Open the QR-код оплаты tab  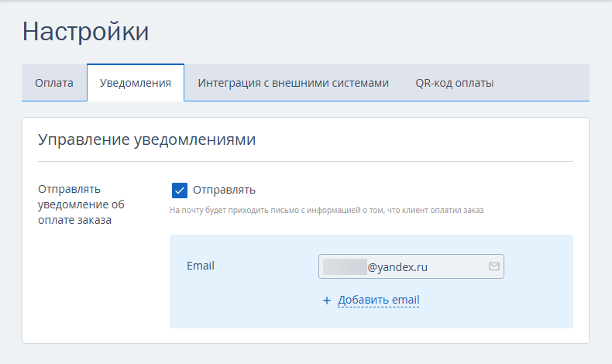point(454,83)
